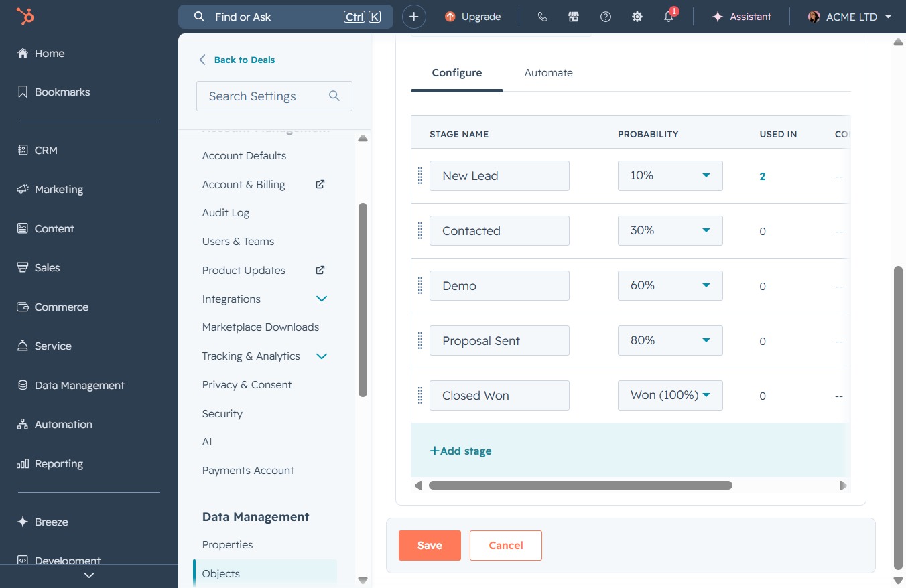Click the HubSpot sprocket logo

25,17
